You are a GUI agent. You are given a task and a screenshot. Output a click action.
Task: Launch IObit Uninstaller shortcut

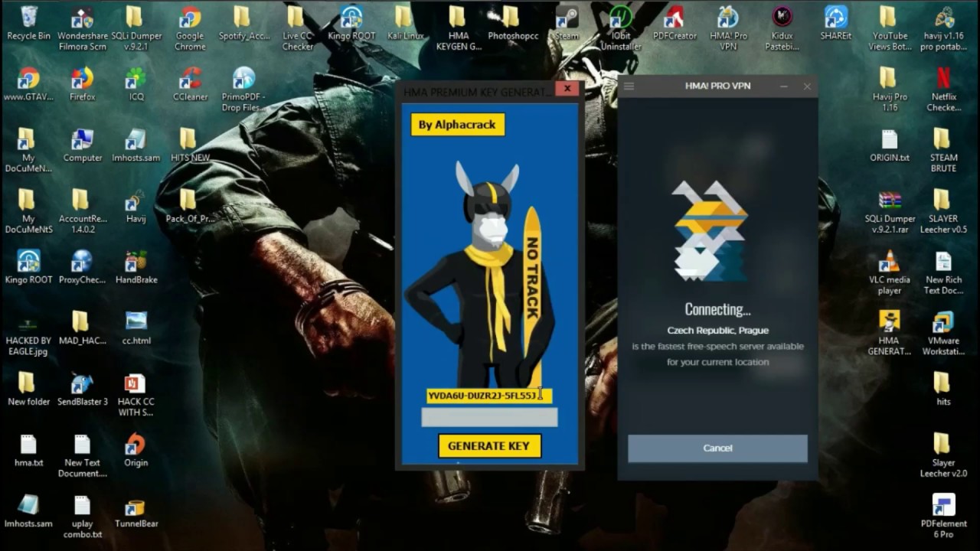(x=621, y=28)
